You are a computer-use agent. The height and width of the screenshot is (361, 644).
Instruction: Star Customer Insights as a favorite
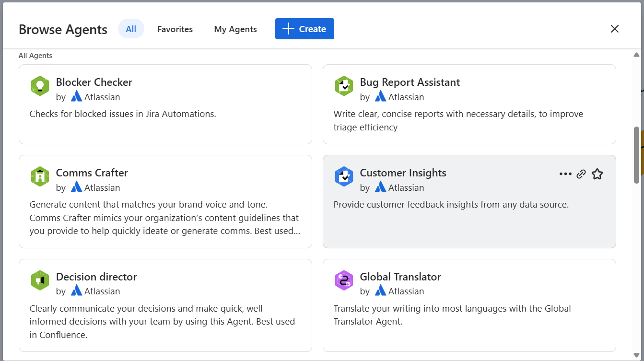[x=597, y=174]
